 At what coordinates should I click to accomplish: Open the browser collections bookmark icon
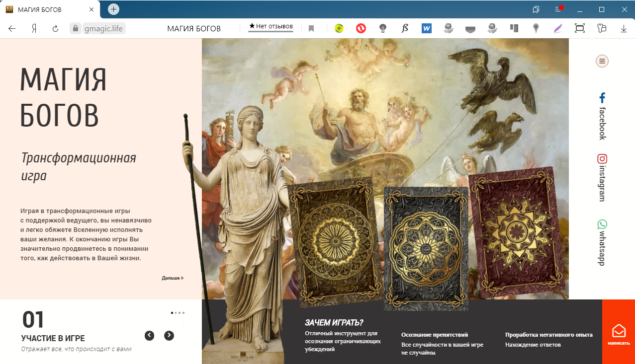click(536, 9)
